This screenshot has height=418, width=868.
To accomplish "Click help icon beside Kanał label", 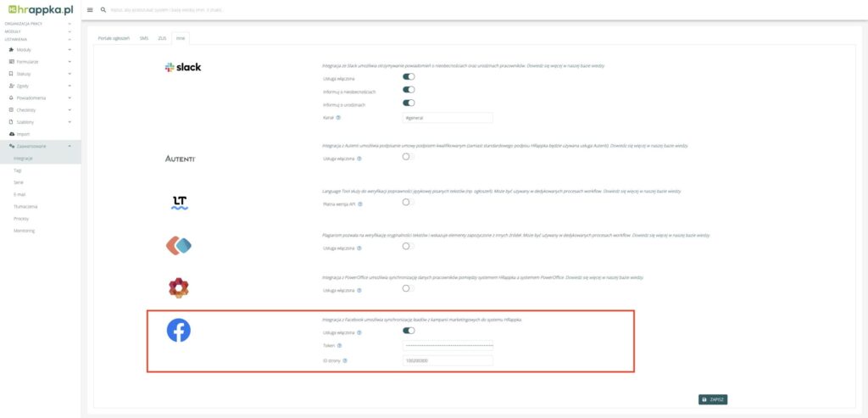I will tap(338, 118).
